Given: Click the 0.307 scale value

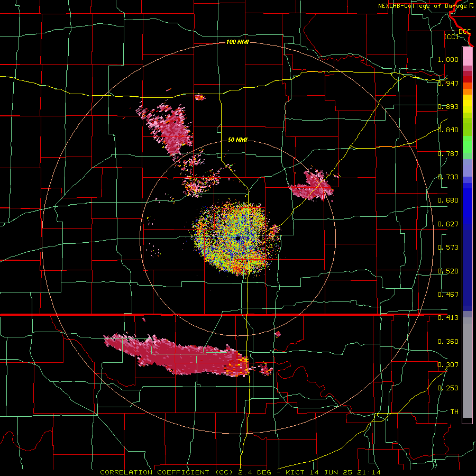Looking at the screenshot, I should pos(448,364).
